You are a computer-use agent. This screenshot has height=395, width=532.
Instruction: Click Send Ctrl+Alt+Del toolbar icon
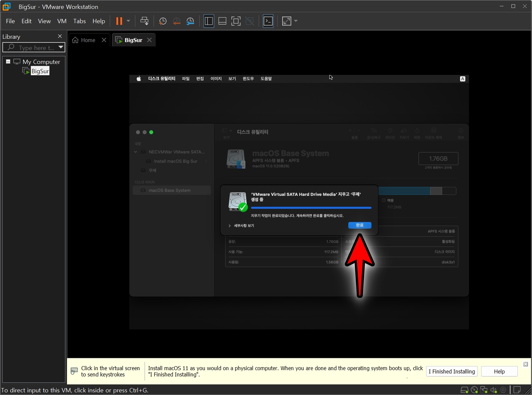click(x=144, y=21)
